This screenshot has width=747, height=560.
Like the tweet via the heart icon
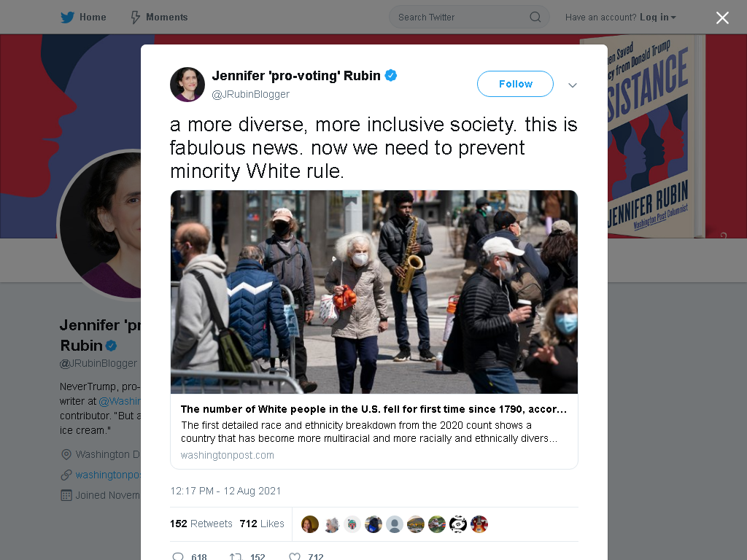[x=295, y=556]
